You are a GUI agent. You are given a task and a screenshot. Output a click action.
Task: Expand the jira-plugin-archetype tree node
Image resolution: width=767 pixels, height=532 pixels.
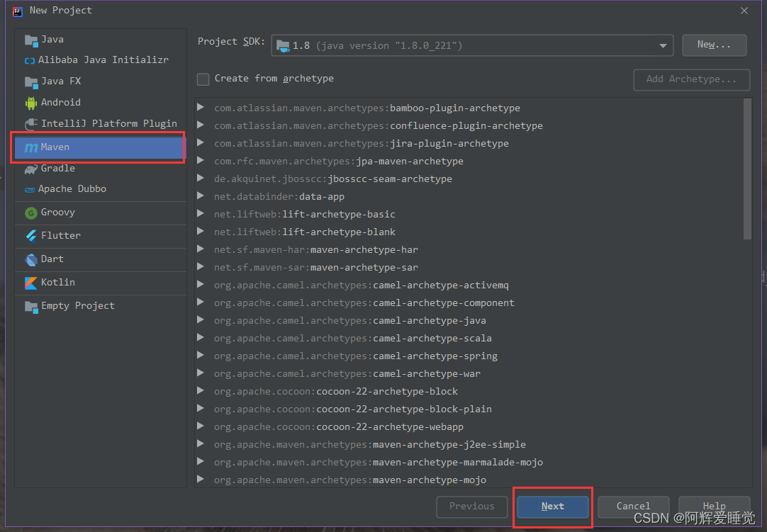pyautogui.click(x=201, y=143)
